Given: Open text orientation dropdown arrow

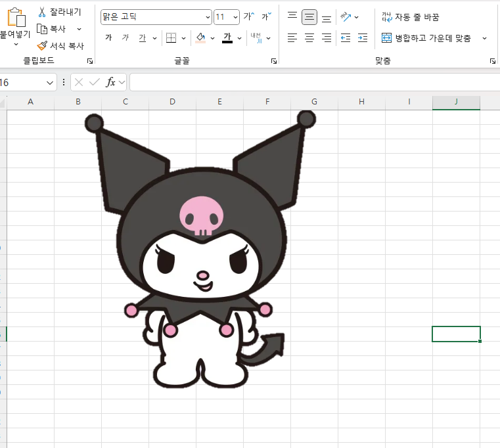Looking at the screenshot, I should click(x=357, y=17).
